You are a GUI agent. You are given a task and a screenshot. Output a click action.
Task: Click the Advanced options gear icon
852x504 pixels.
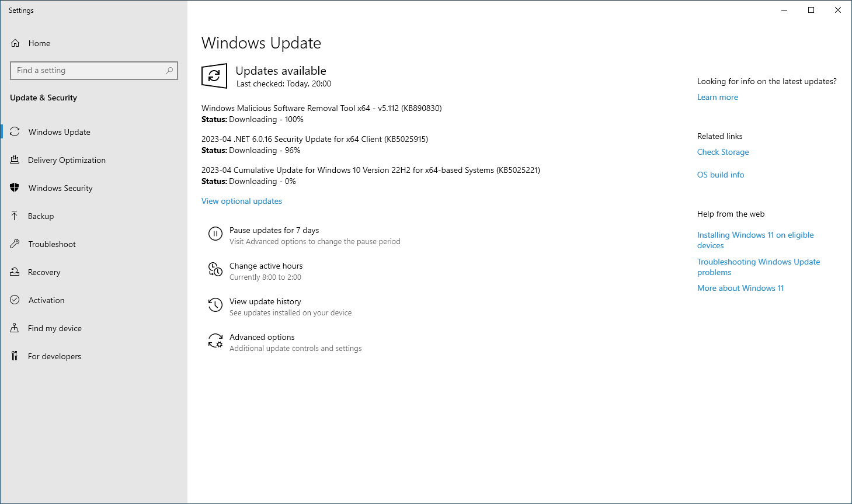215,340
